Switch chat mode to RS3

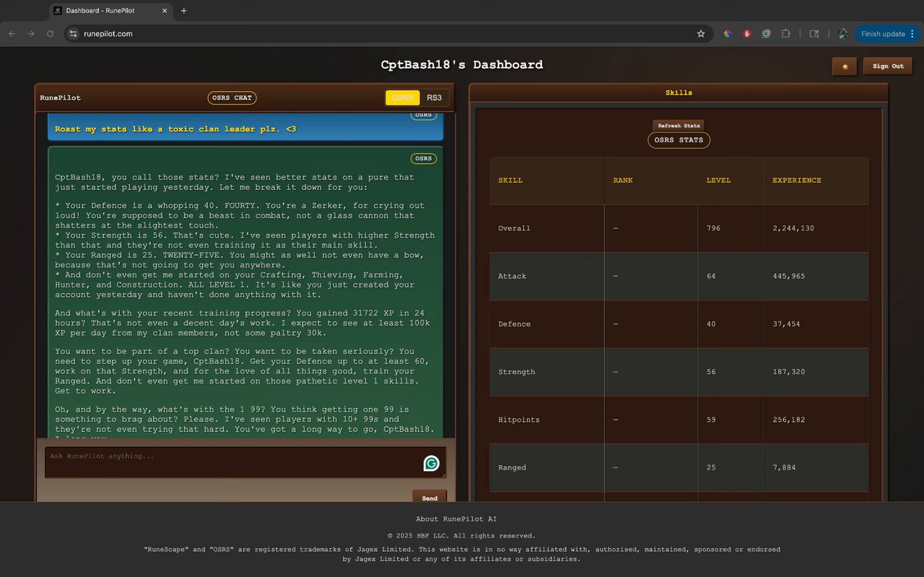tap(434, 97)
